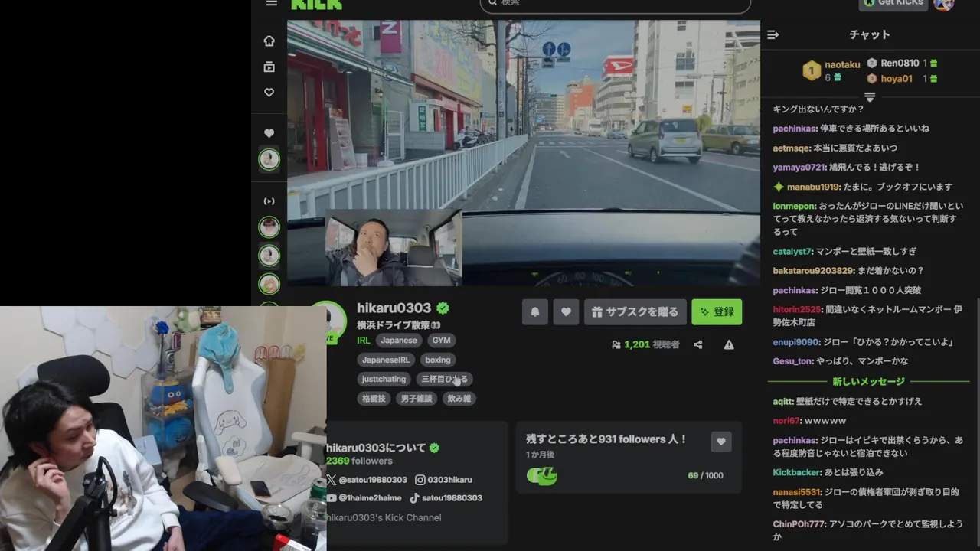Open hoya01 leaderboard entry

(x=903, y=79)
